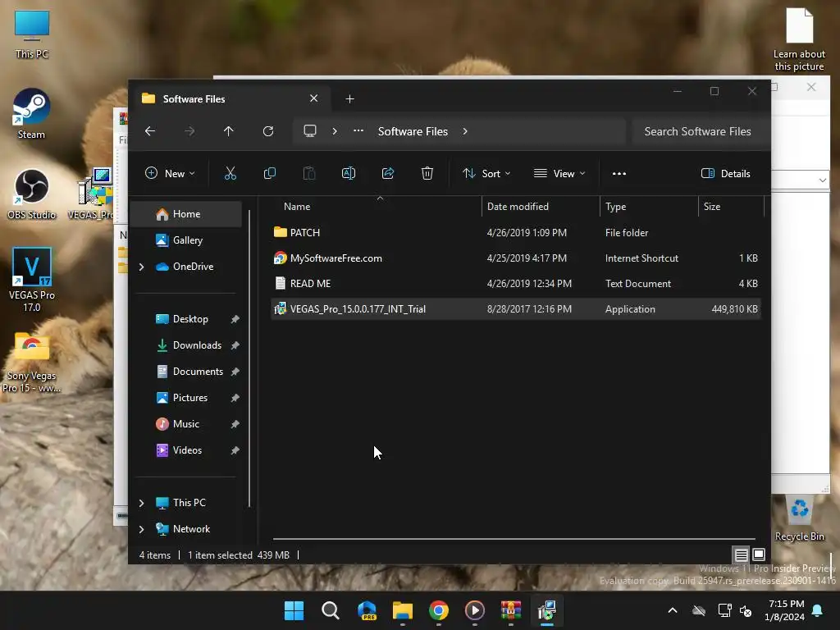This screenshot has width=840, height=630.
Task: Open the New dropdown menu
Action: click(170, 174)
